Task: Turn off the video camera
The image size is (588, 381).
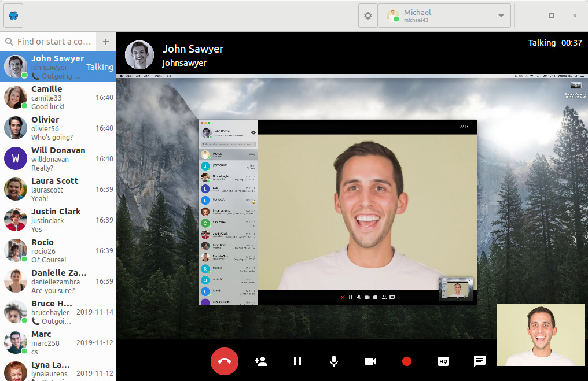Action: 370,361
